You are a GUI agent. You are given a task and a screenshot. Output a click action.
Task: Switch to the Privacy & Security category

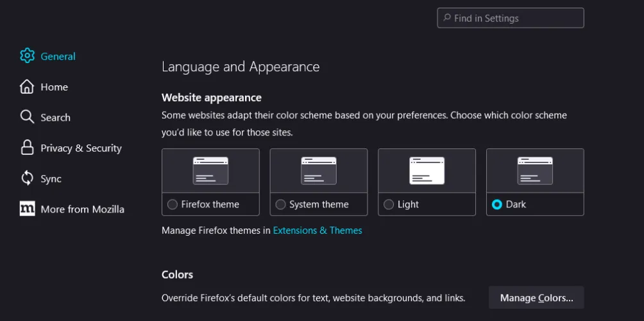click(81, 148)
